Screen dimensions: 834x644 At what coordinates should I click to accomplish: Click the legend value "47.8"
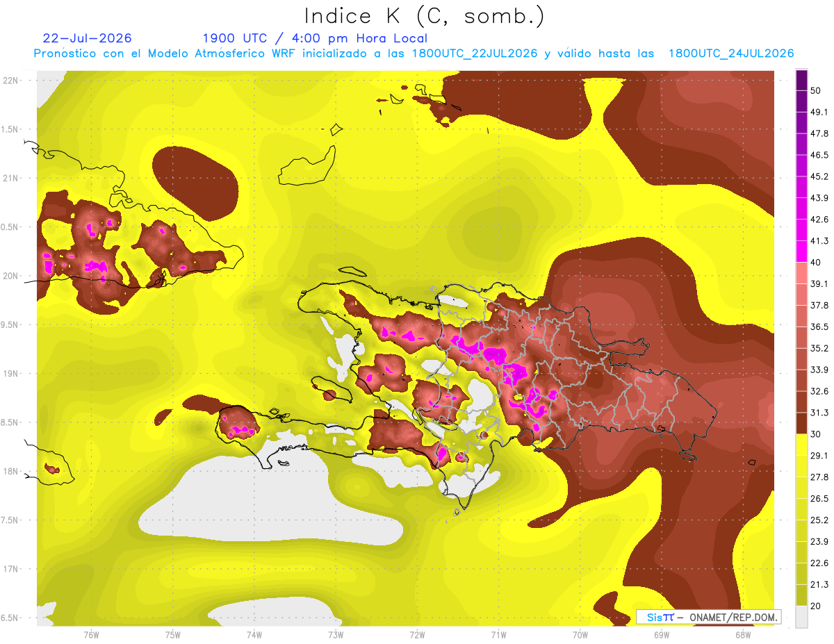[x=819, y=133]
